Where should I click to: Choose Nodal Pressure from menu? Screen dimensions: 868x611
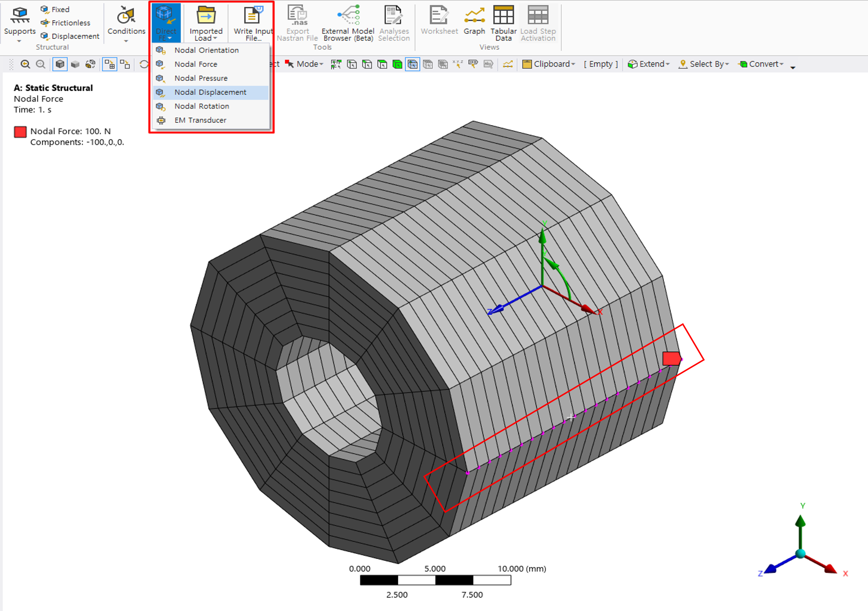(201, 78)
